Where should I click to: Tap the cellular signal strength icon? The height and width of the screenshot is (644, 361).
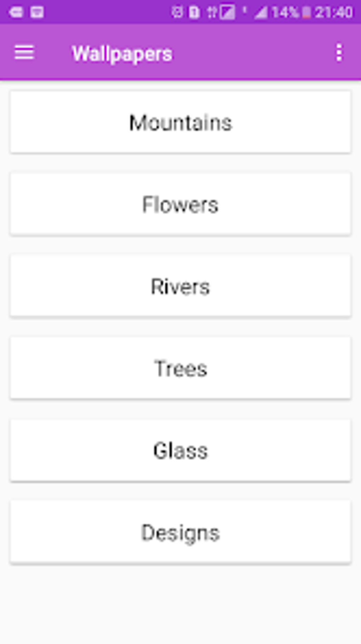point(261,13)
